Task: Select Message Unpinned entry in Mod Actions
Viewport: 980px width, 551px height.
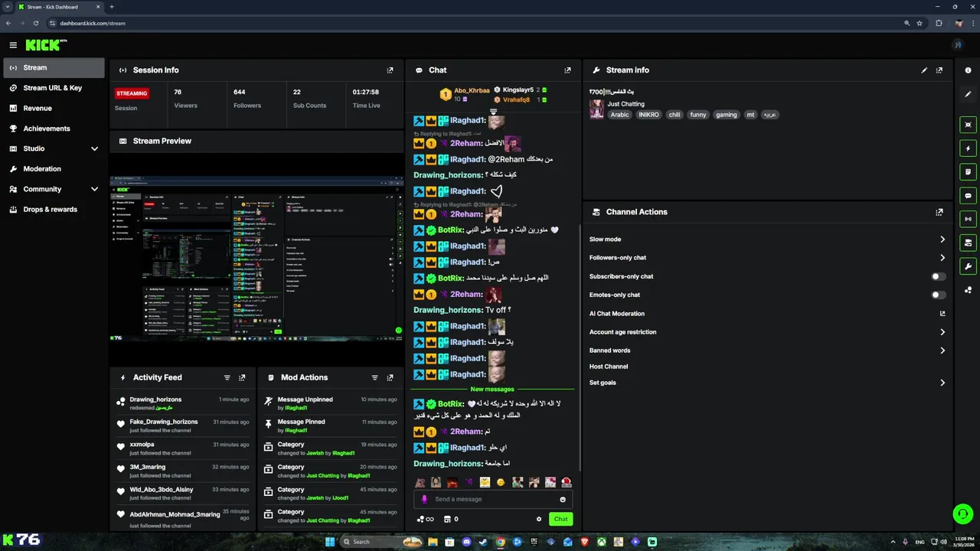Action: [x=331, y=403]
